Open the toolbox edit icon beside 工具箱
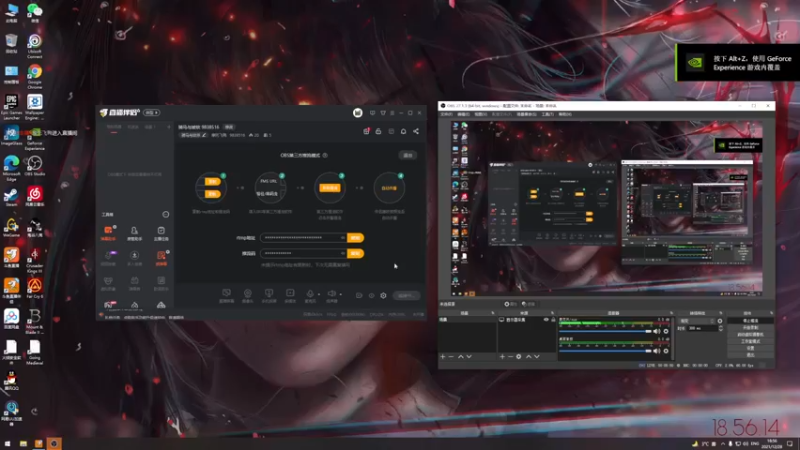The image size is (800, 450). pos(165,215)
